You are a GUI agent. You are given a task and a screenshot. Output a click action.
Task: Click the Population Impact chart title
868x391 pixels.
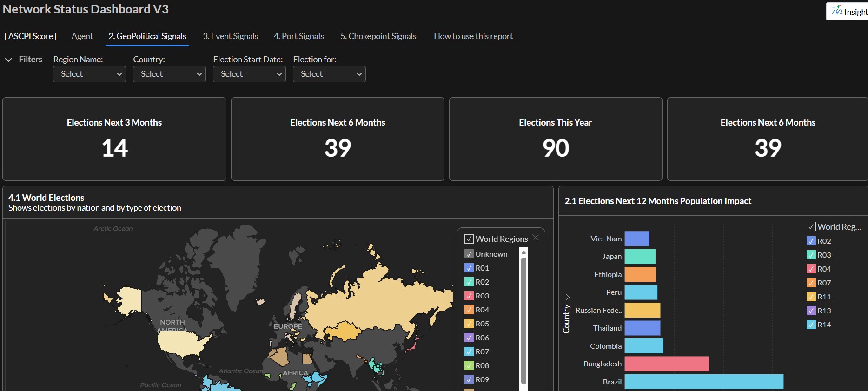click(x=658, y=201)
